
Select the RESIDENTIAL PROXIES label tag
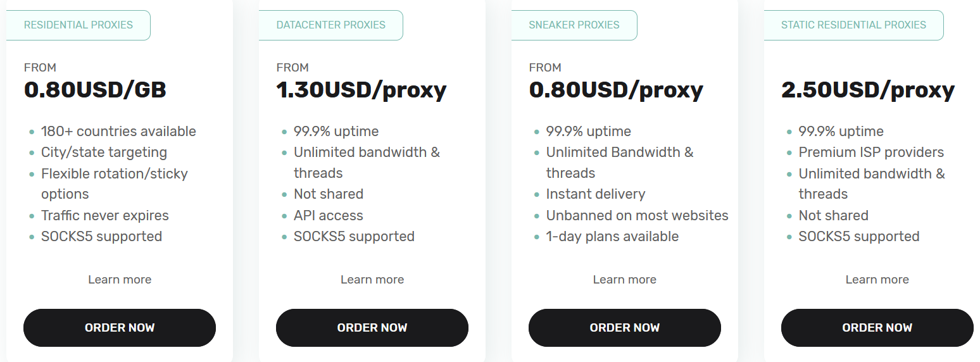point(79,25)
